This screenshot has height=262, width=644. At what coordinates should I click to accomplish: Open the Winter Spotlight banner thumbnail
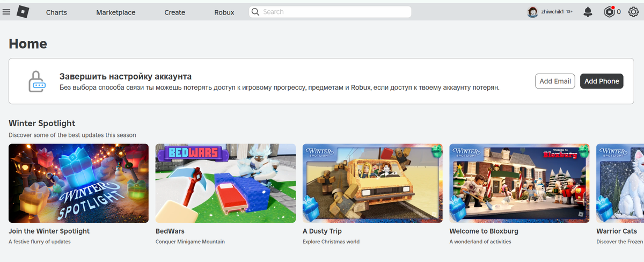(78, 183)
